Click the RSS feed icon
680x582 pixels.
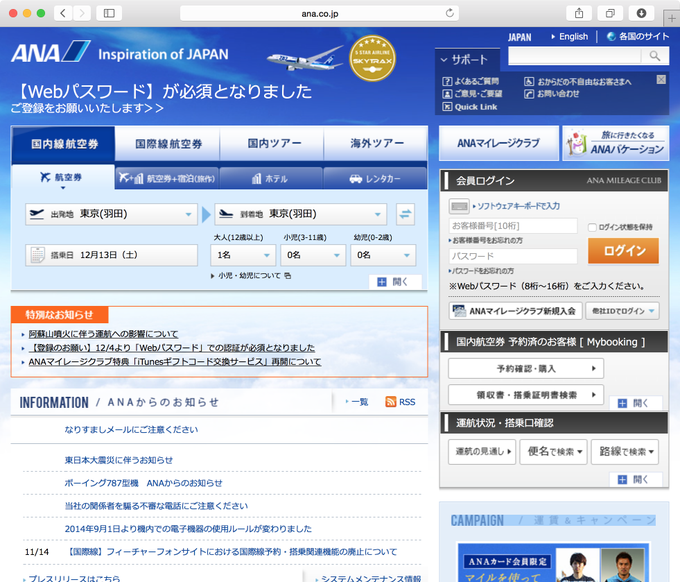pyautogui.click(x=390, y=402)
